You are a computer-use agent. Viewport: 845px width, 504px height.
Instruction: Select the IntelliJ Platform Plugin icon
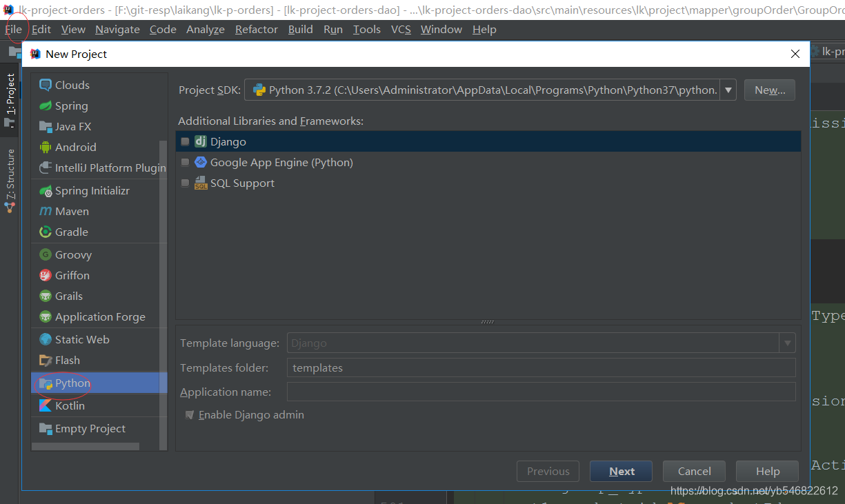46,168
